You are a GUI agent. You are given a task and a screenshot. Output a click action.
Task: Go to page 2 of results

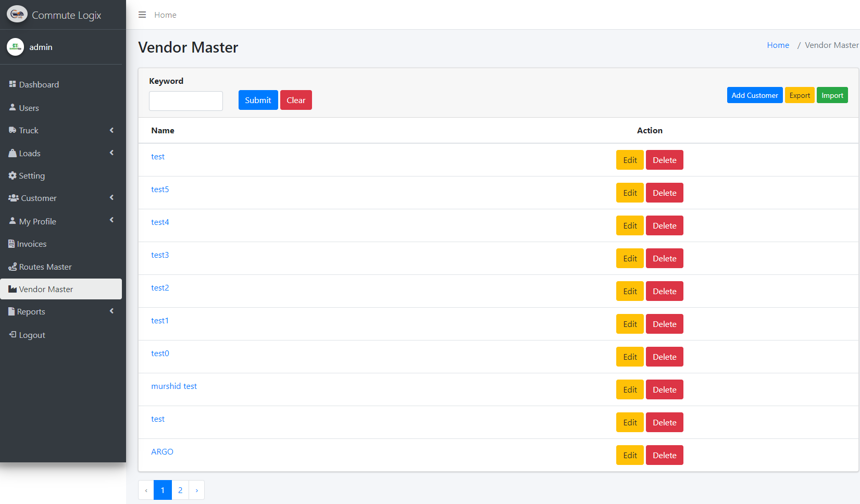point(180,490)
